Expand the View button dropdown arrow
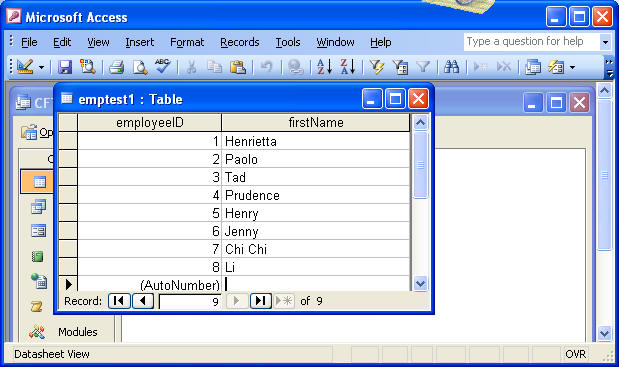Screen dimensions: 619x367 coord(41,67)
